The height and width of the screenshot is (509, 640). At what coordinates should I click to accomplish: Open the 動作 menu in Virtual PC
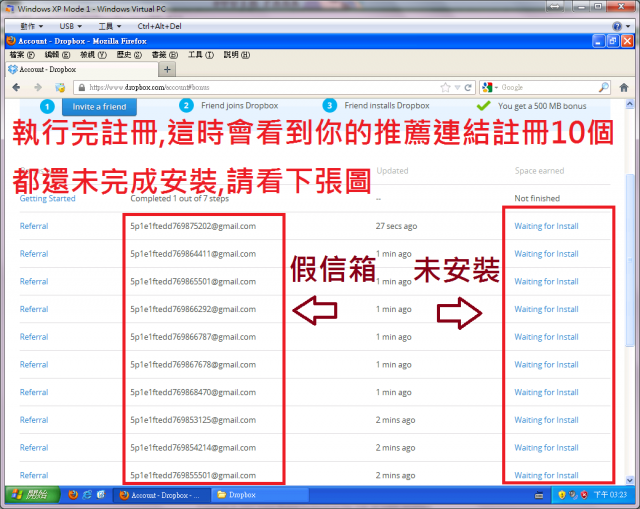click(31, 26)
